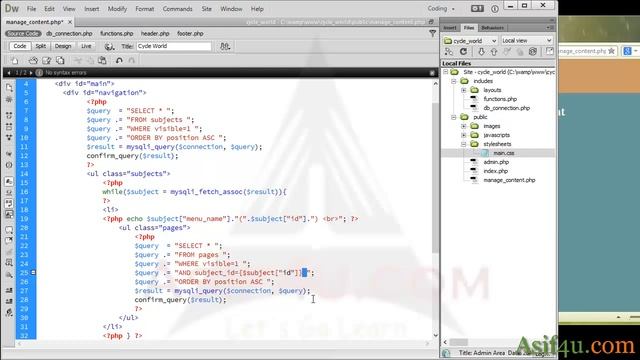Open the Coding workspace switcher dropdown
The height and width of the screenshot is (360, 640).
pyautogui.click(x=441, y=9)
